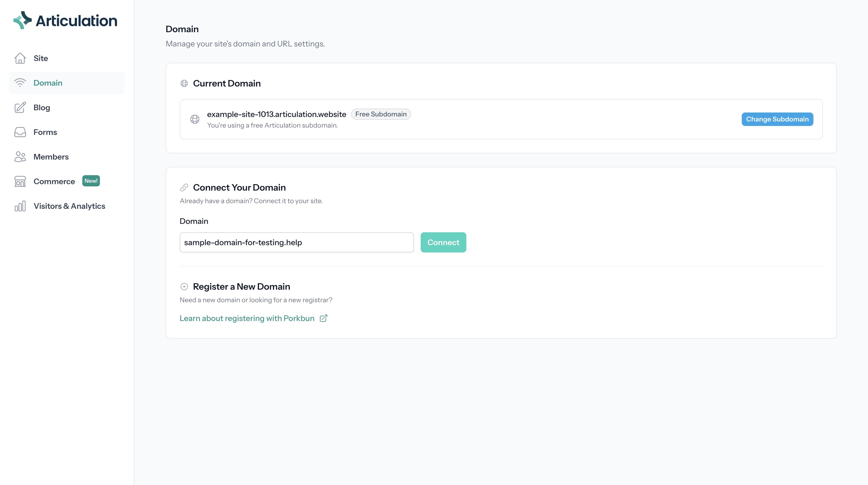The height and width of the screenshot is (485, 868).
Task: Click into the Domain text field
Action: (296, 242)
